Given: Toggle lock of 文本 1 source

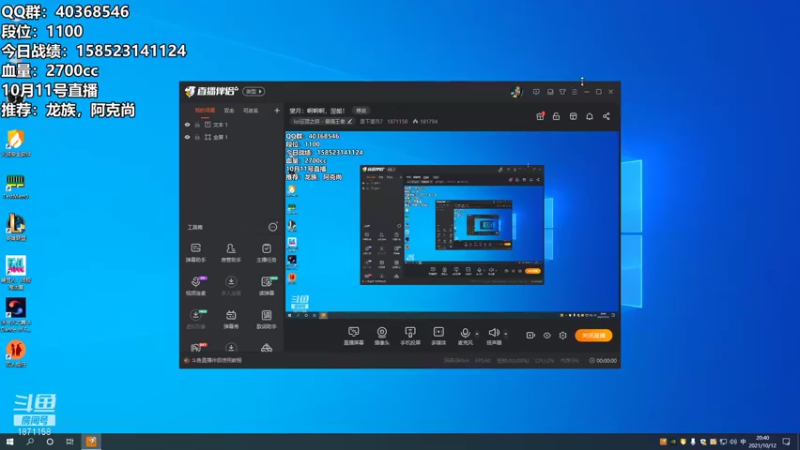Looking at the screenshot, I should (197, 124).
